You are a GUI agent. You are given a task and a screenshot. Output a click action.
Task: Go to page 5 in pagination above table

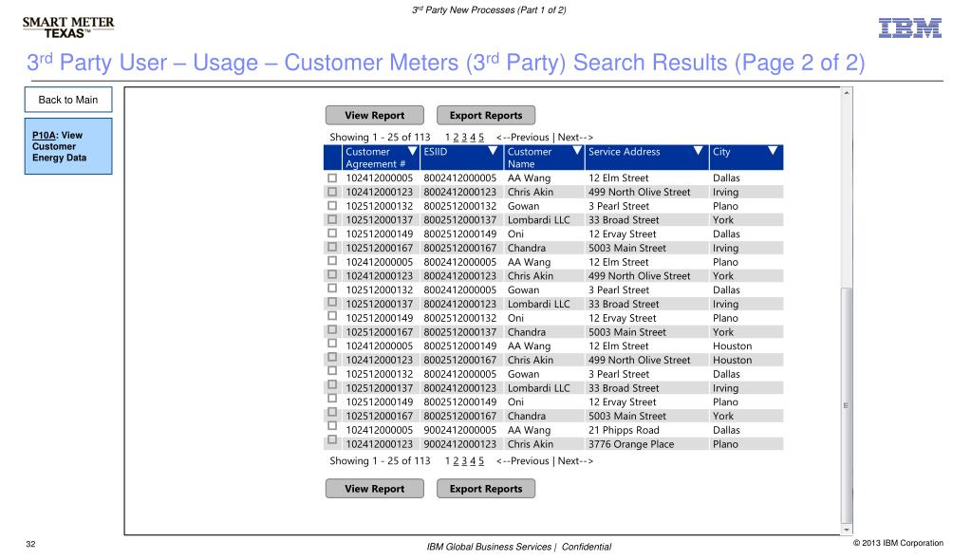481,138
